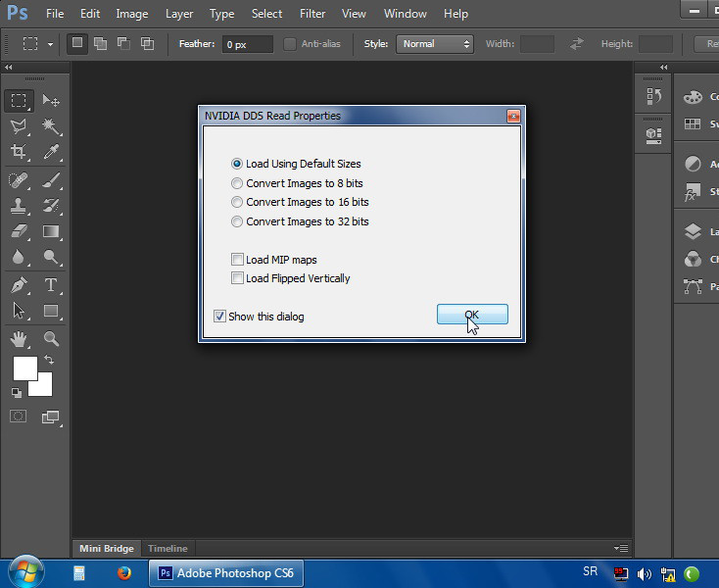This screenshot has height=588, width=719.
Task: Select the Path Selection tool
Action: click(19, 311)
